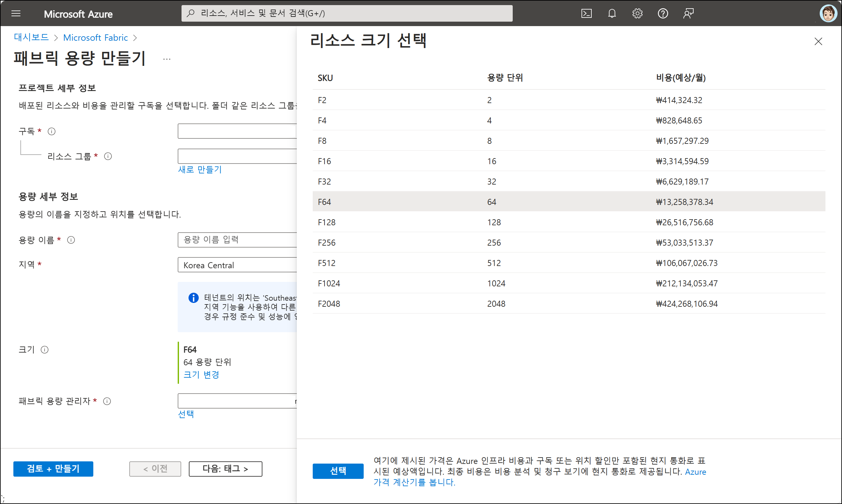Open the hamburger portal menu

click(16, 14)
